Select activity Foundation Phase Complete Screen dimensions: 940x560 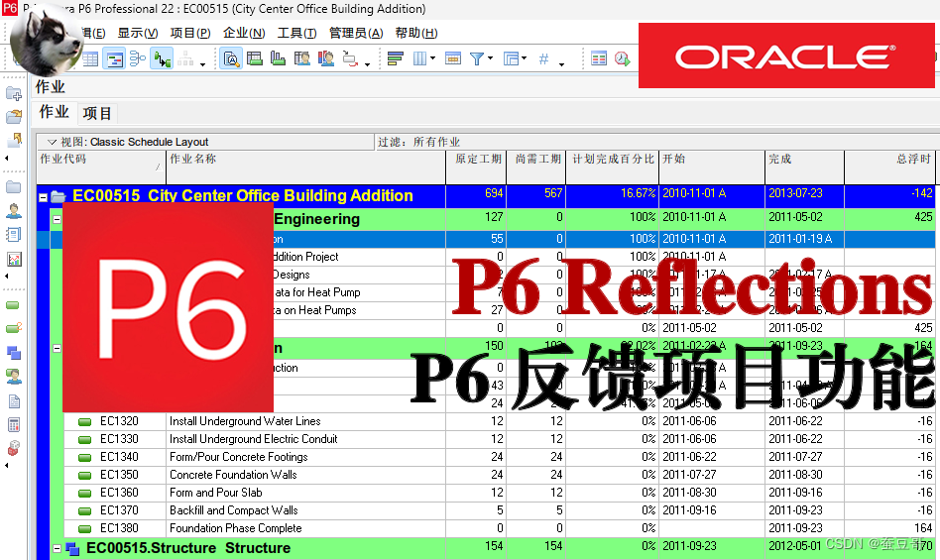point(500,528)
